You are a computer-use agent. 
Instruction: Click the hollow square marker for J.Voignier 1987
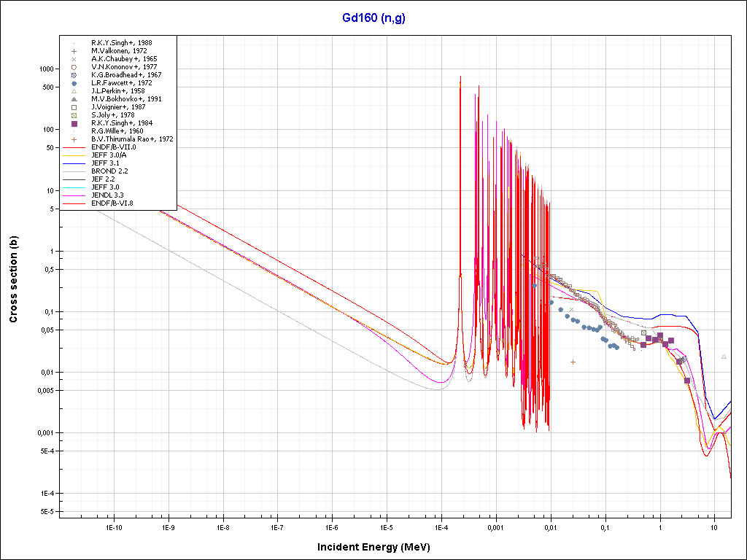(74, 107)
